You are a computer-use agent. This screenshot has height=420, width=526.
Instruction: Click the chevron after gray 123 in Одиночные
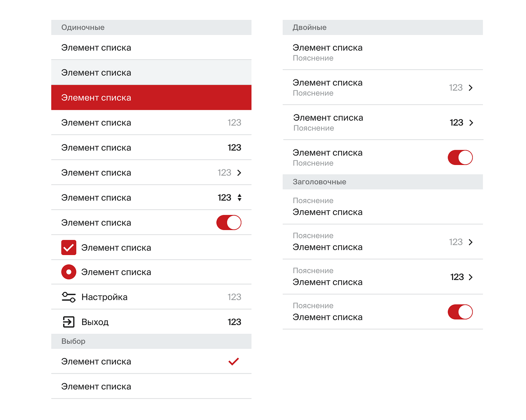[239, 173]
